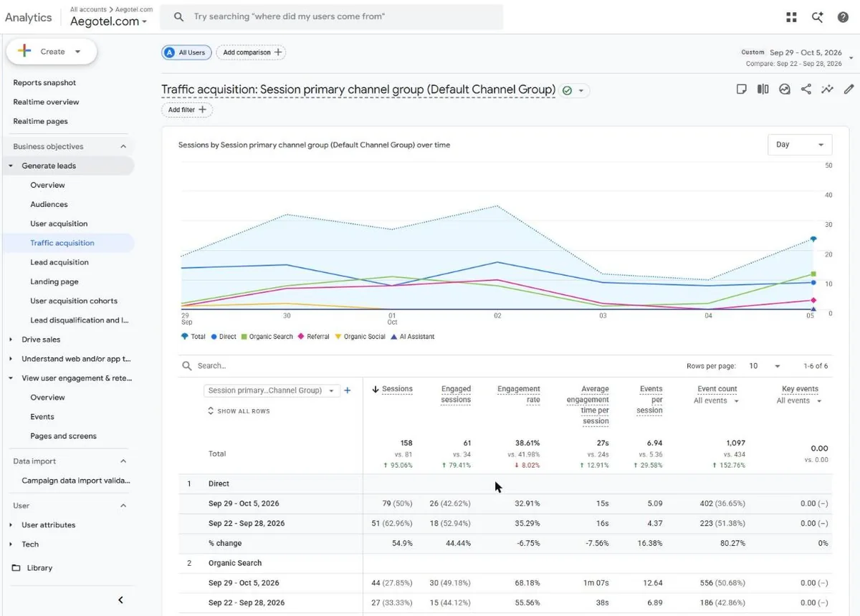Open Reports snapshot
The image size is (860, 616).
44,82
